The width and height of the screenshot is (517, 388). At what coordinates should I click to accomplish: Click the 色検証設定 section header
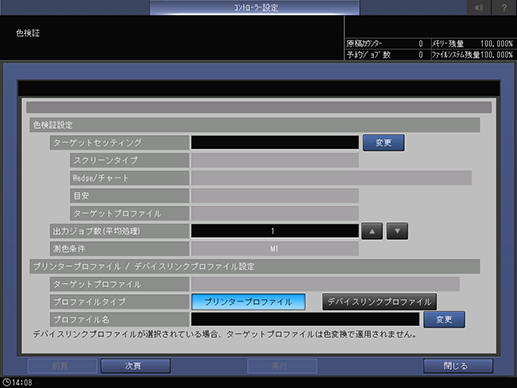[x=255, y=125]
